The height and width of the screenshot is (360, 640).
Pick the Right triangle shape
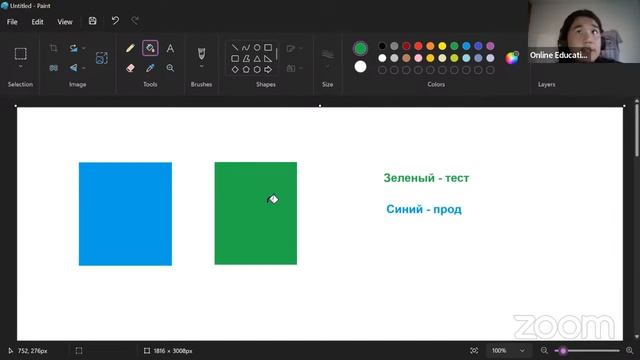pos(268,59)
